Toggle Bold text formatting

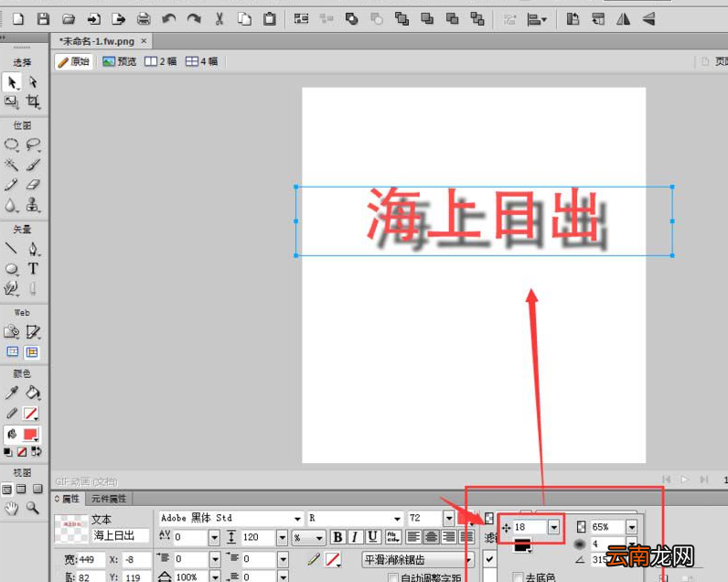click(338, 537)
